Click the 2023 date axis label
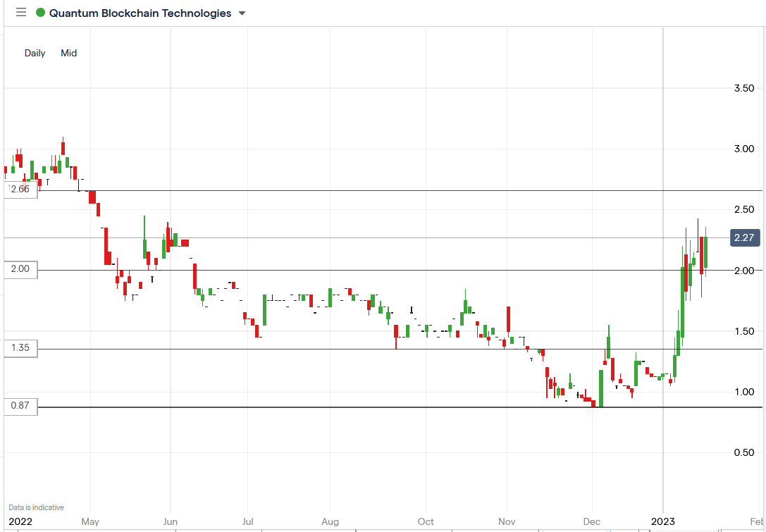This screenshot has width=766, height=532. click(663, 521)
